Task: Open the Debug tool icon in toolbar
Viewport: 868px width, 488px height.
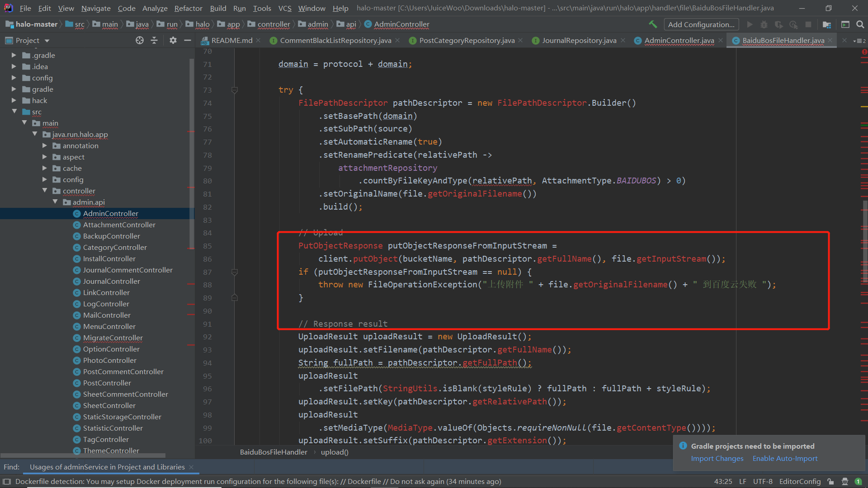Action: (x=764, y=25)
